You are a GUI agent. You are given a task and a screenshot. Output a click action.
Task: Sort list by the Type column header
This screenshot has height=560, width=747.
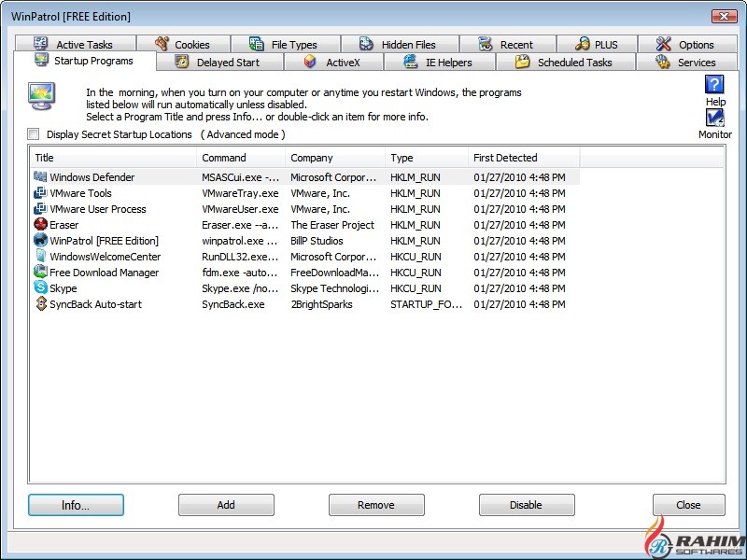point(427,158)
